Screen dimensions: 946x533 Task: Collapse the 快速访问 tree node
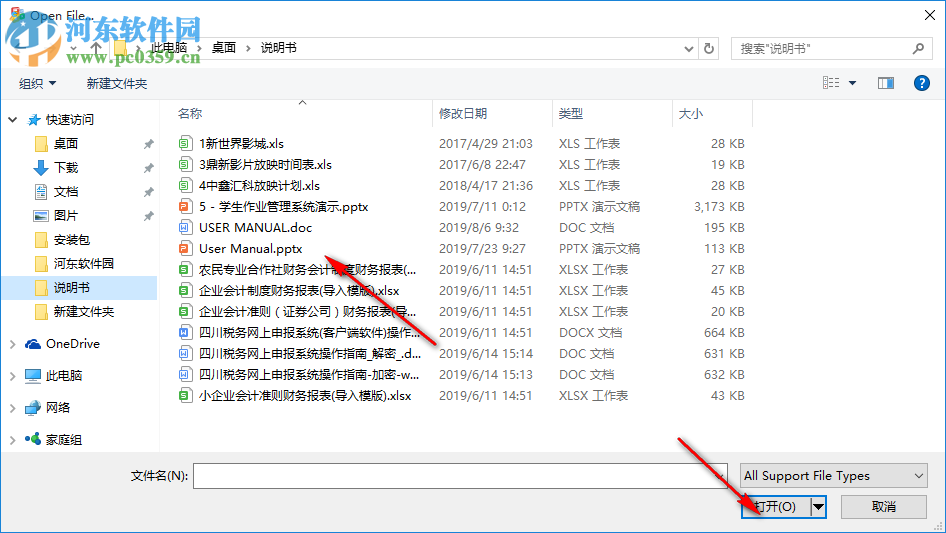pyautogui.click(x=13, y=120)
